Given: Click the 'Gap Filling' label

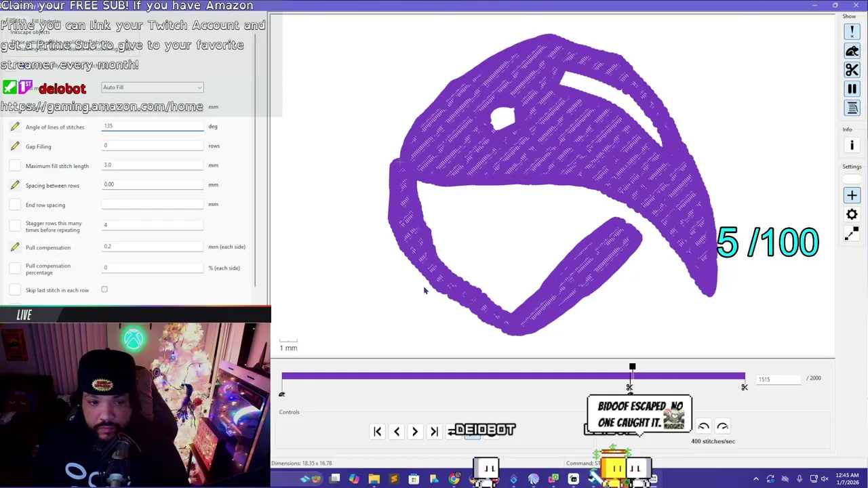Looking at the screenshot, I should click(x=38, y=146).
